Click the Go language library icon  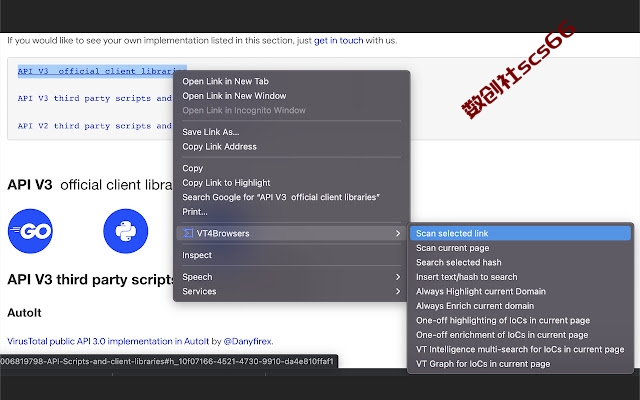(x=30, y=231)
